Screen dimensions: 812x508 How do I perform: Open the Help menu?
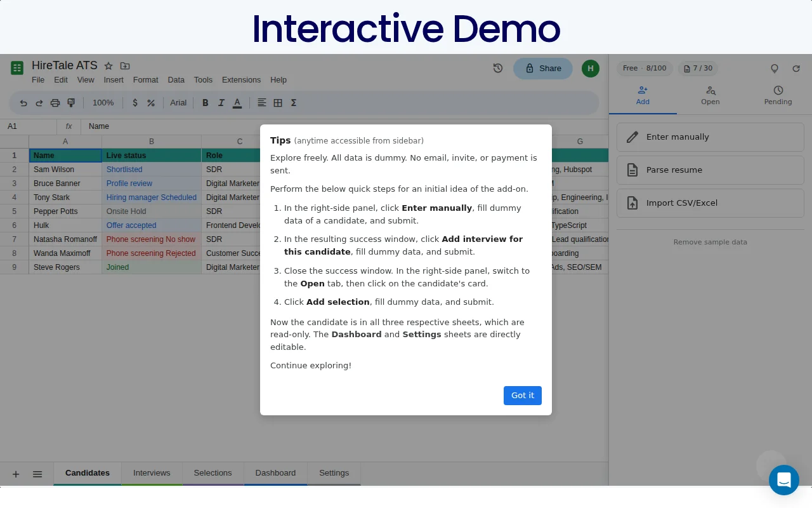tap(278, 80)
